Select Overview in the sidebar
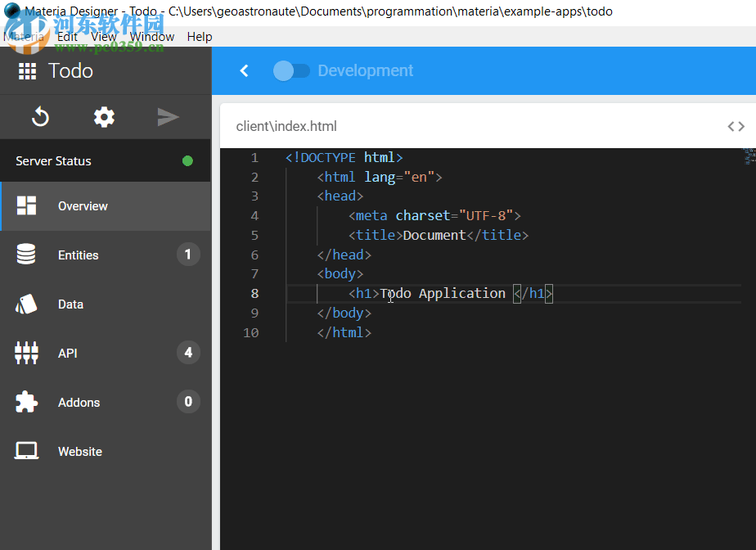The width and height of the screenshot is (756, 550). (x=83, y=206)
